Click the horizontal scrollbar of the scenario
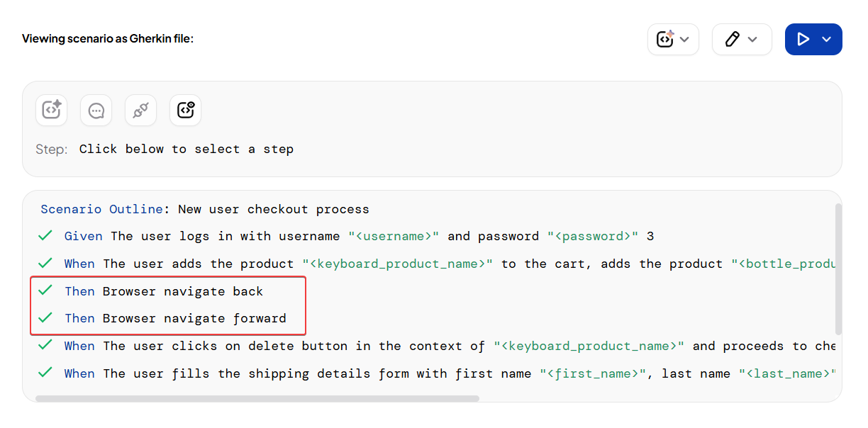868x428 pixels. click(x=257, y=398)
